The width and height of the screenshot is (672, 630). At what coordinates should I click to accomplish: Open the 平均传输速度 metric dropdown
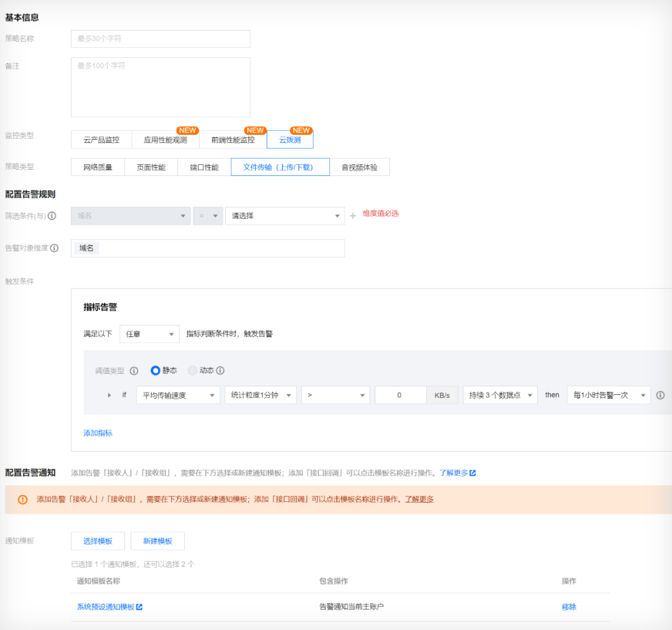178,395
